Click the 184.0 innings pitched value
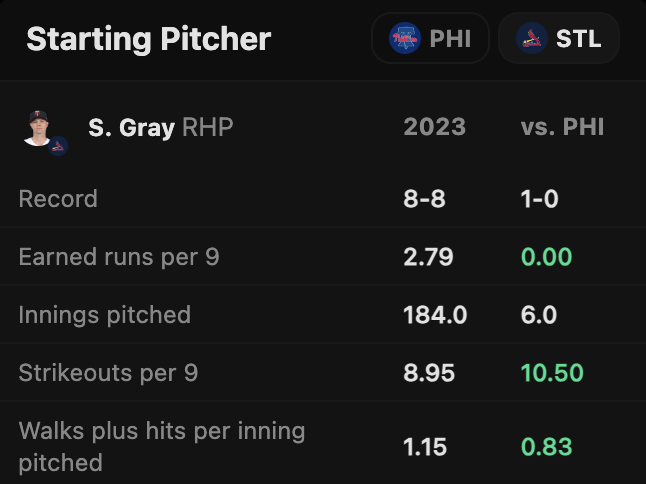646x484 pixels. tap(435, 314)
